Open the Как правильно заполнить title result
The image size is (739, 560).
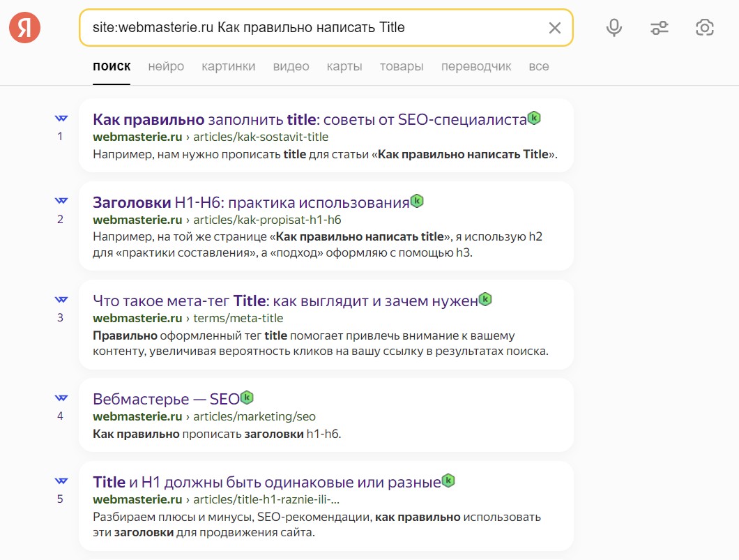click(309, 120)
